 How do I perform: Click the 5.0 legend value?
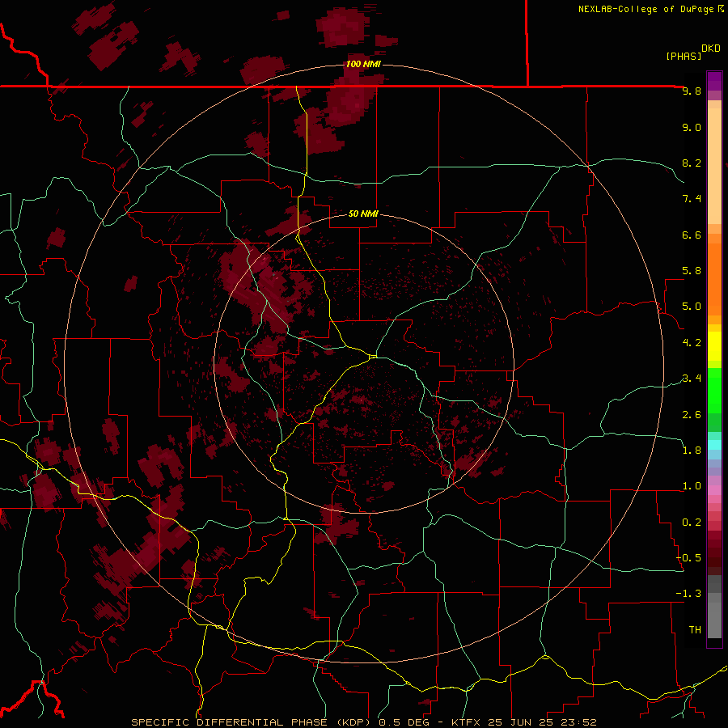click(692, 307)
